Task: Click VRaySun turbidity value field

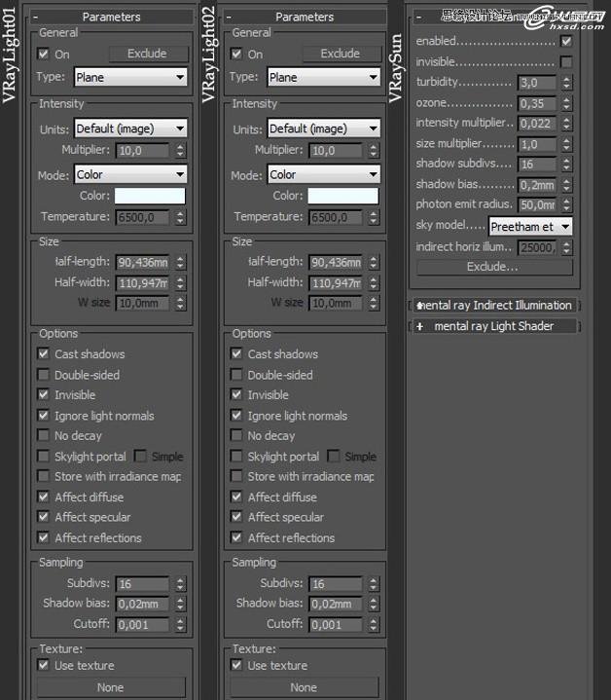Action: [537, 83]
